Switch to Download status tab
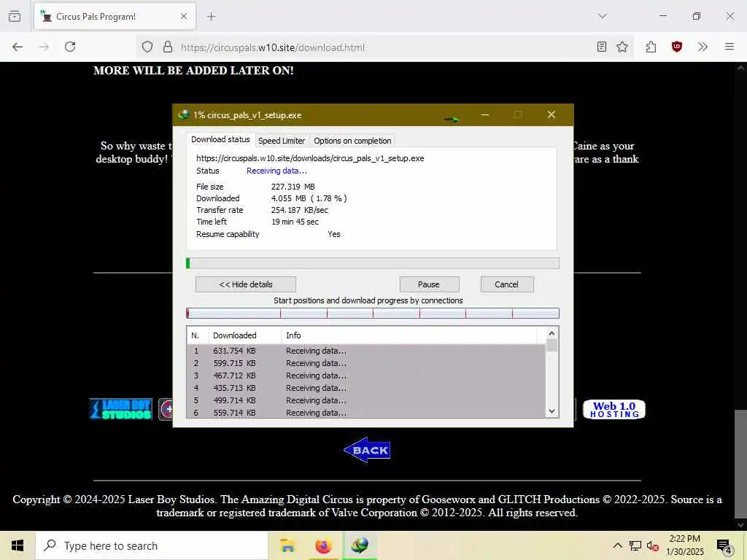 pos(220,139)
